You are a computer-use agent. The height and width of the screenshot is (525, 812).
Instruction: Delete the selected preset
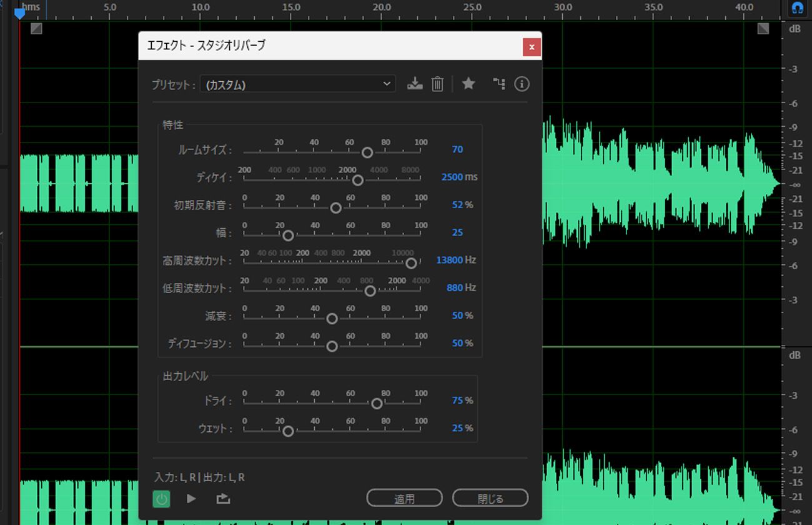point(437,84)
